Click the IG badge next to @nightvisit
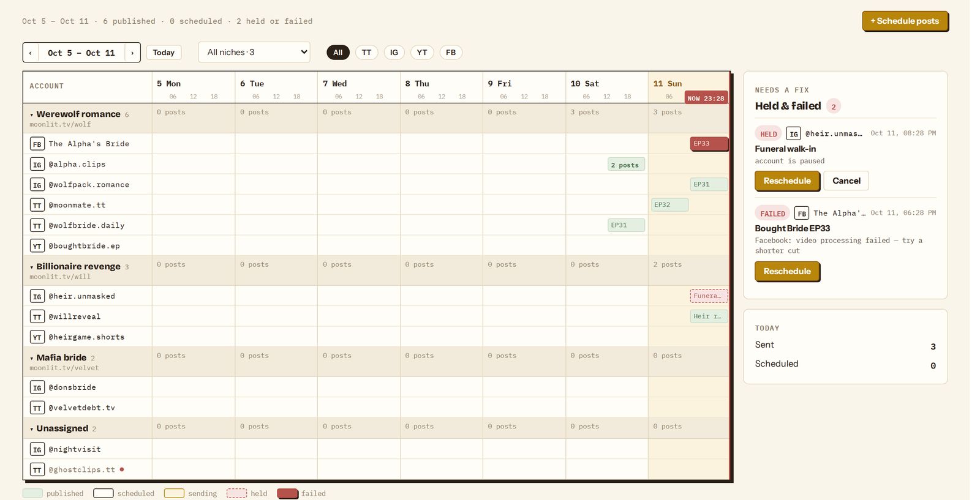The width and height of the screenshot is (980, 500). pyautogui.click(x=37, y=449)
